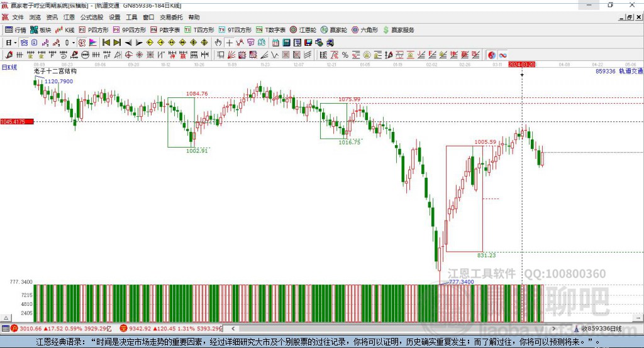Open the T四方形 tool

pyautogui.click(x=199, y=30)
